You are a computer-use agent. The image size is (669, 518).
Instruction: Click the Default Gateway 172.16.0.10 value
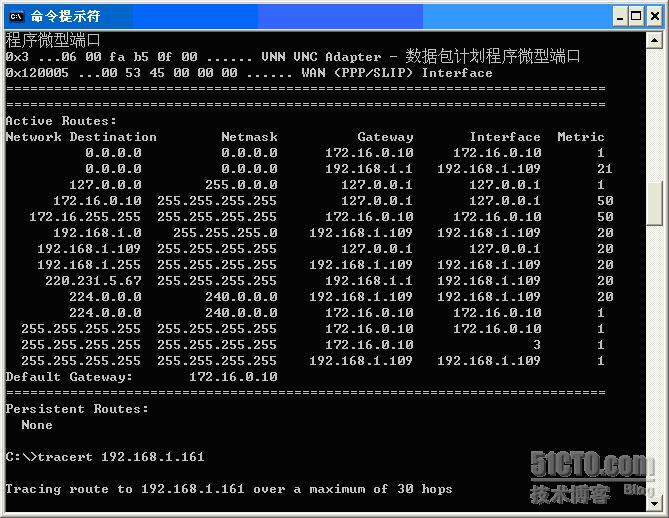coord(233,377)
